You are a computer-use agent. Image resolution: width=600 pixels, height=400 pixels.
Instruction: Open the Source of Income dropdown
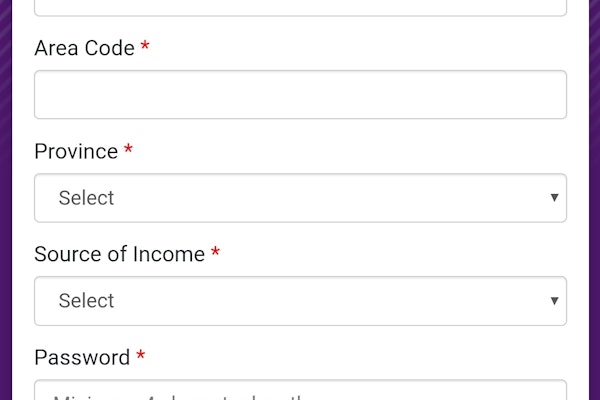pos(300,301)
